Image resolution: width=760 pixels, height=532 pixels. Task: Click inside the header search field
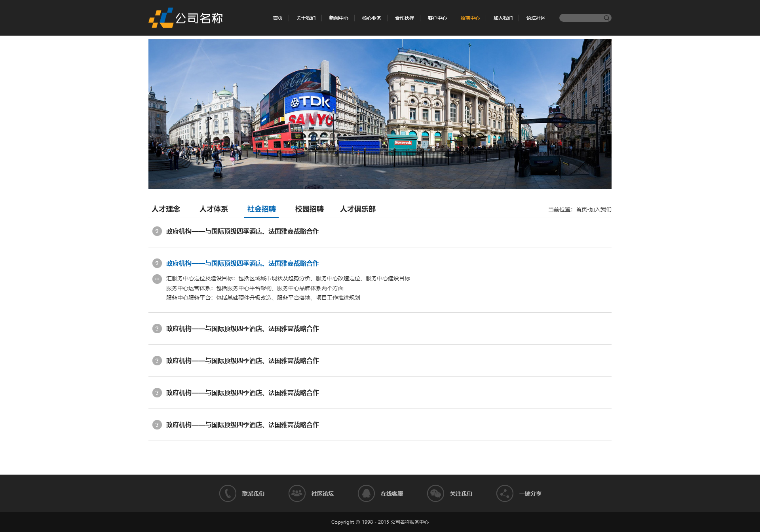coord(580,18)
